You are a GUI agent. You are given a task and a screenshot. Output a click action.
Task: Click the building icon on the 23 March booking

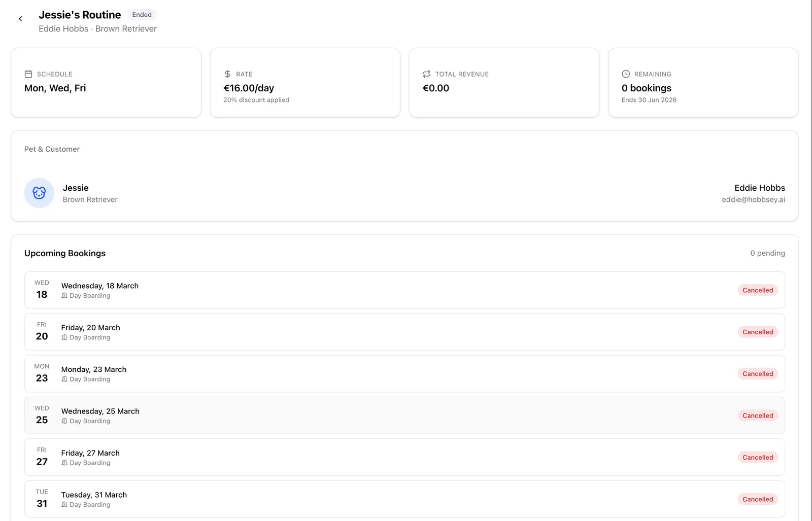coord(64,378)
